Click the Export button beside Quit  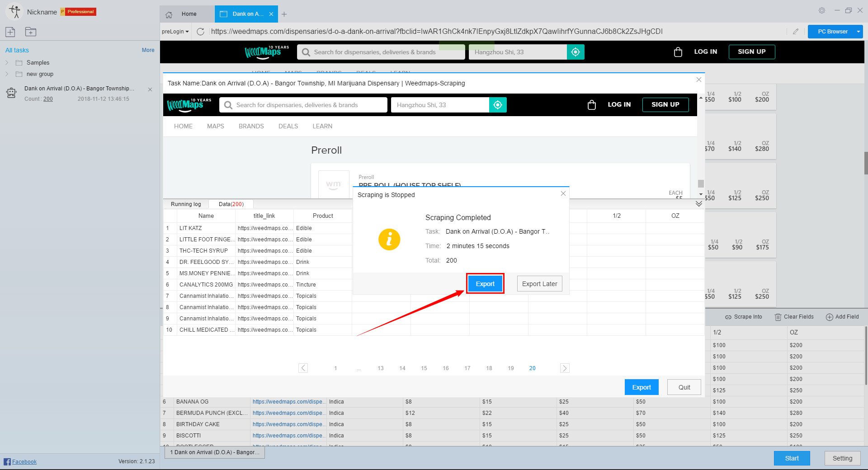[642, 387]
